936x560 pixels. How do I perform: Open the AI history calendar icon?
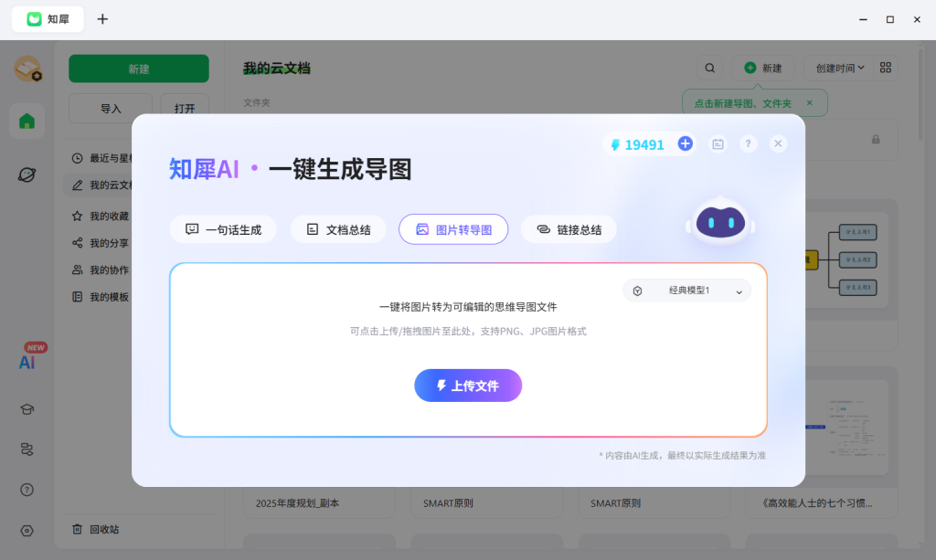click(x=718, y=143)
